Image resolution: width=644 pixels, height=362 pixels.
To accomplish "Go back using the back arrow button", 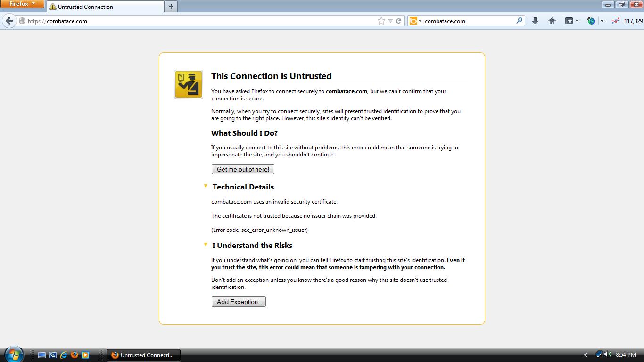I will (x=9, y=21).
